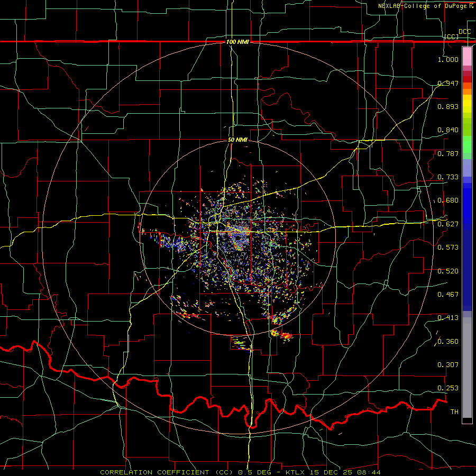Click the 0.733 legend value

448,177
